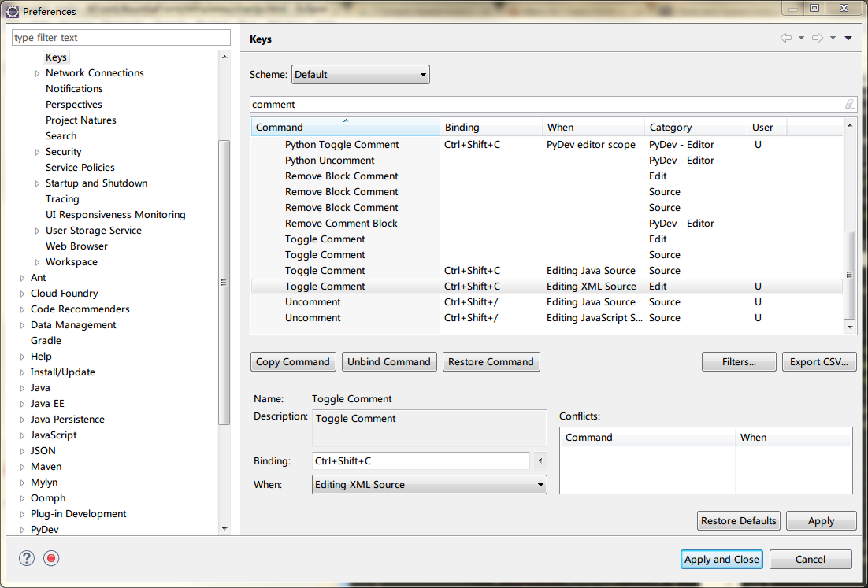Image resolution: width=868 pixels, height=588 pixels.
Task: Select the Web Browser preference page
Action: [x=76, y=246]
